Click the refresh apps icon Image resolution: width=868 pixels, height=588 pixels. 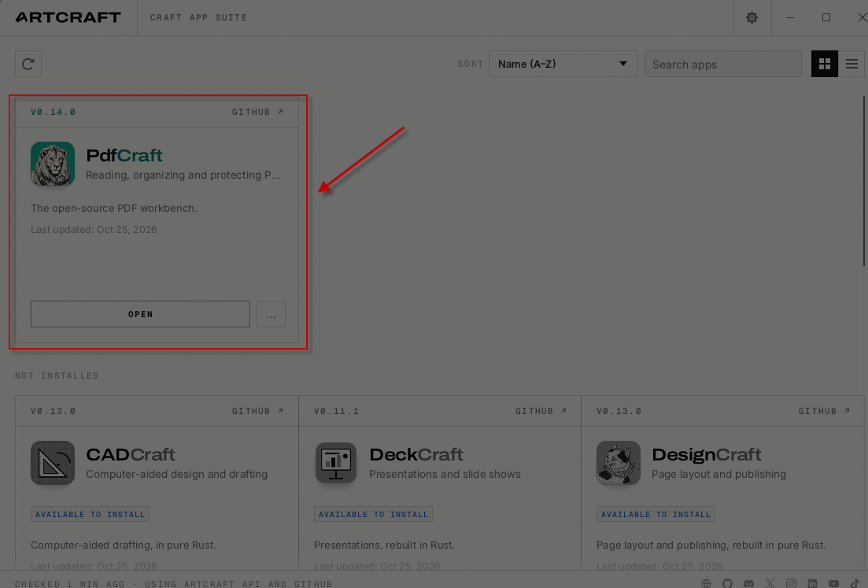pos(28,65)
